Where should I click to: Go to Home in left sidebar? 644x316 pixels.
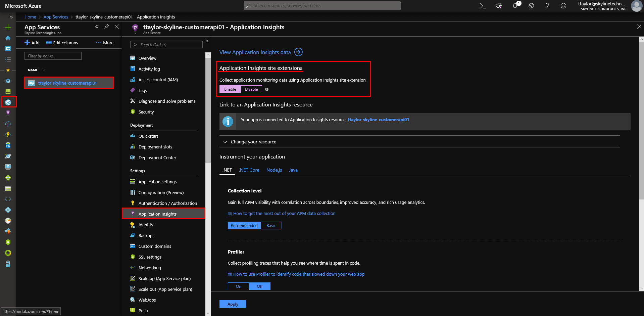pos(8,38)
